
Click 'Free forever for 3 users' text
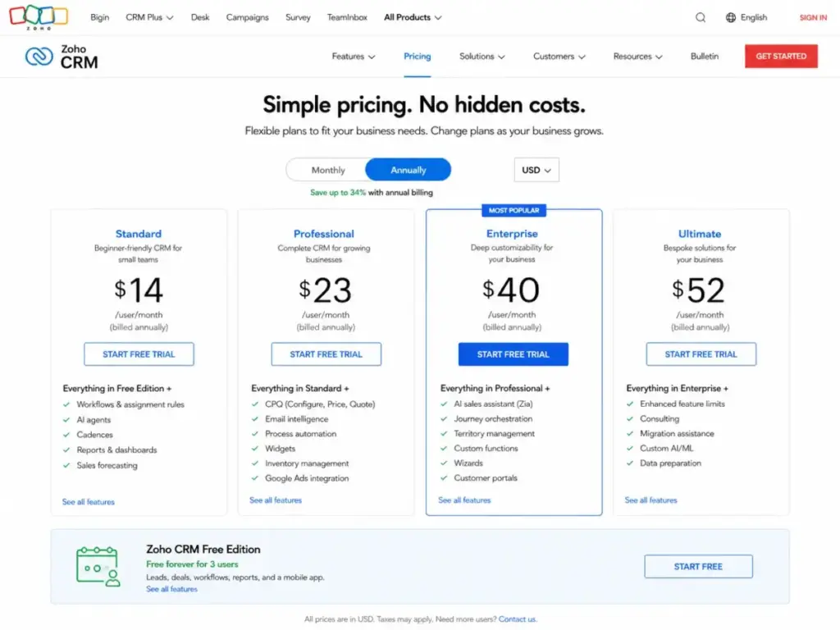point(192,564)
